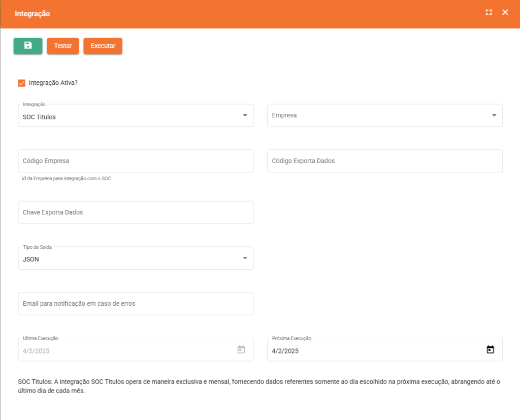Run the integration with the Executar button
Viewport: 520px width, 420px height.
[x=103, y=46]
